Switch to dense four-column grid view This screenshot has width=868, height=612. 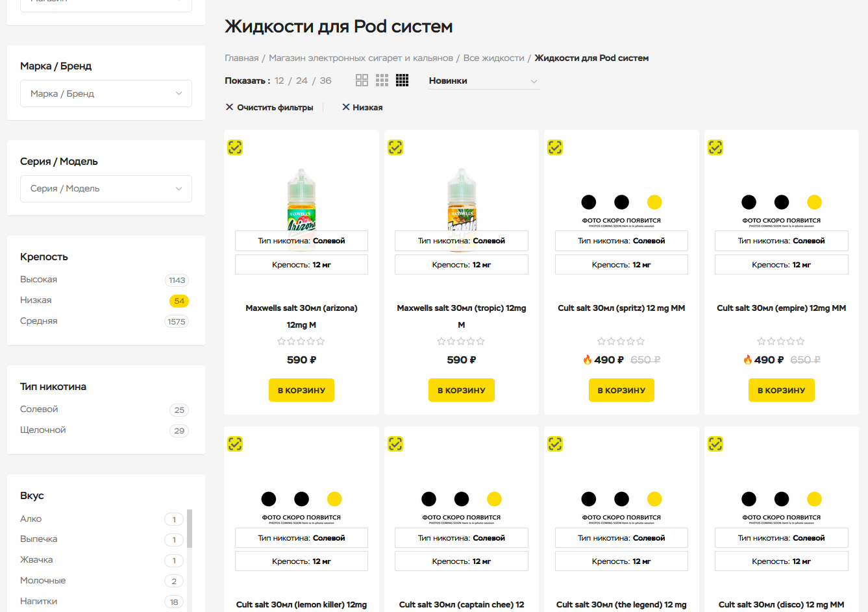(402, 80)
